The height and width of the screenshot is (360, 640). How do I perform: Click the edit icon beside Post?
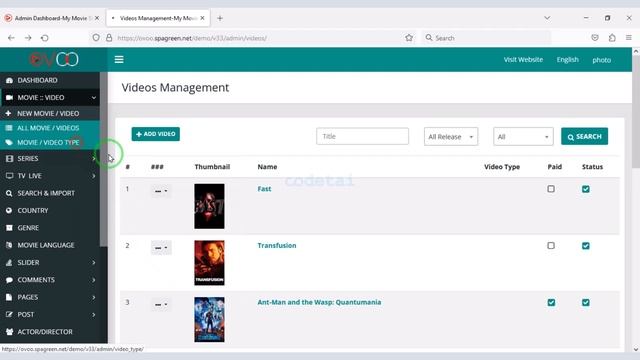(x=9, y=314)
